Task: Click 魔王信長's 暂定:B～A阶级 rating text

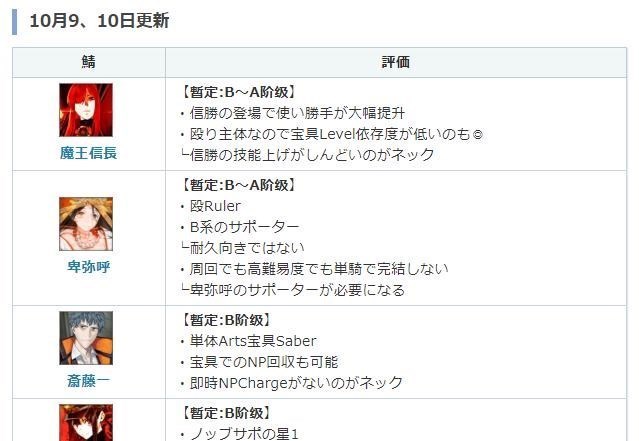Action: [238, 92]
